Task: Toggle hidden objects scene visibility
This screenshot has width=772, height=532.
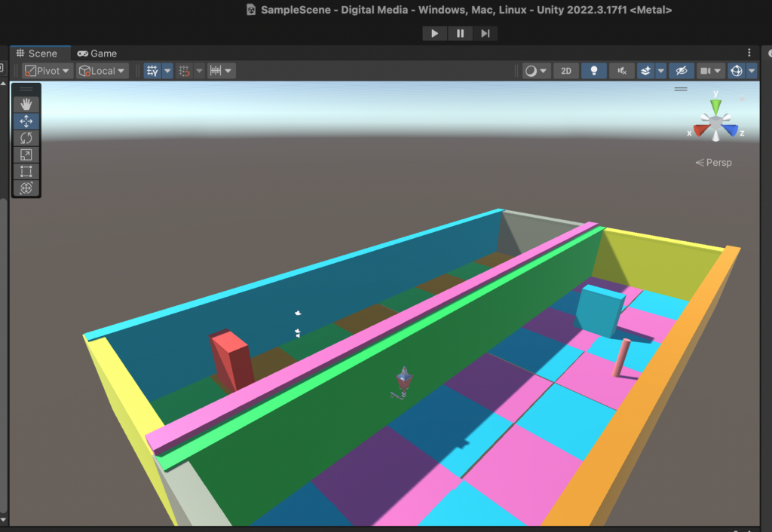Action: 681,71
